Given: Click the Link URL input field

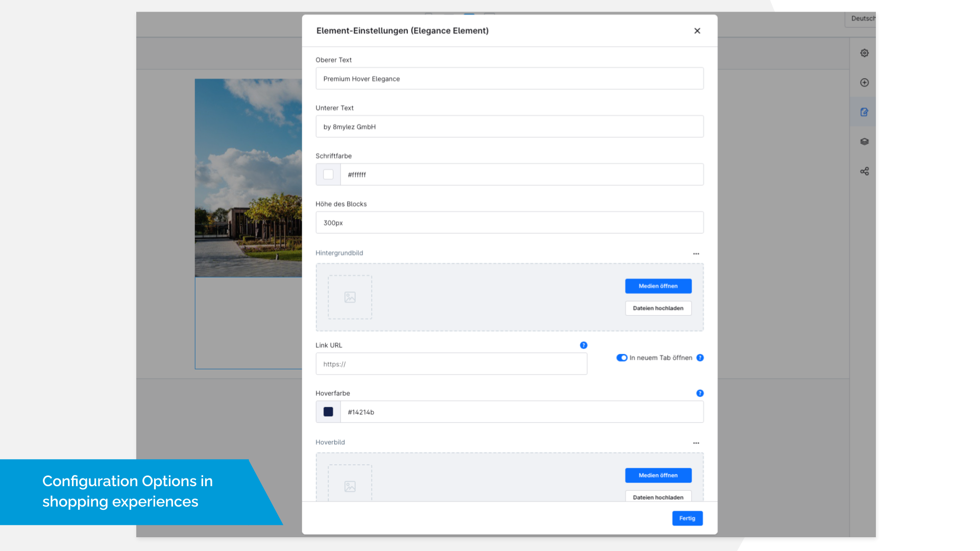Looking at the screenshot, I should (451, 364).
